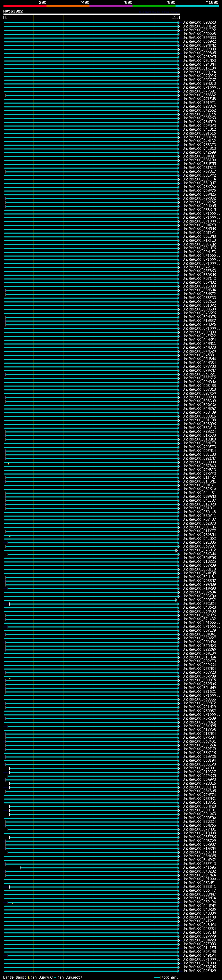222x980 pixels.
Task: Select hit label UniRef100_P57843
Action: coord(199,466)
